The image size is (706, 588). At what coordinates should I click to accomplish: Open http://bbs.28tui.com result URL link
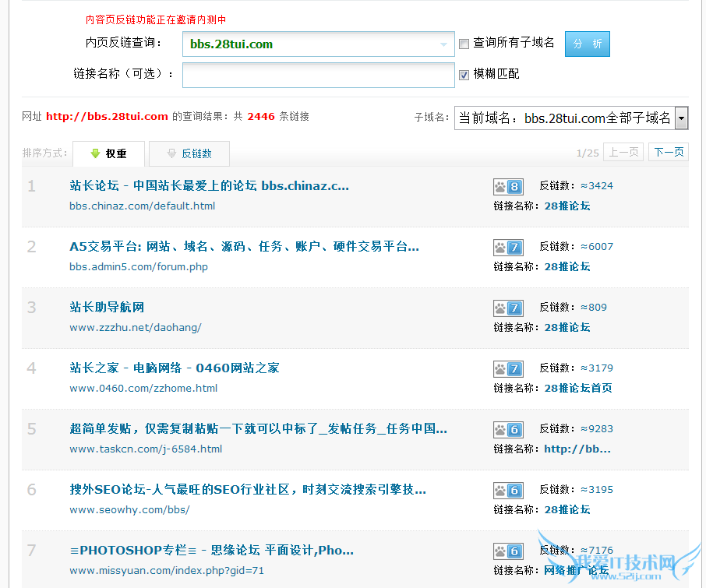pyautogui.click(x=107, y=117)
